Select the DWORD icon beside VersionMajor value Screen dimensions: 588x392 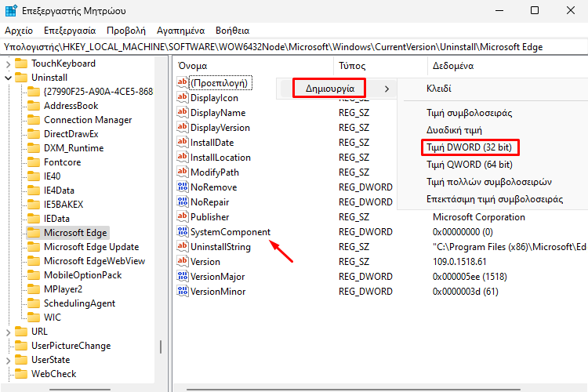182,277
